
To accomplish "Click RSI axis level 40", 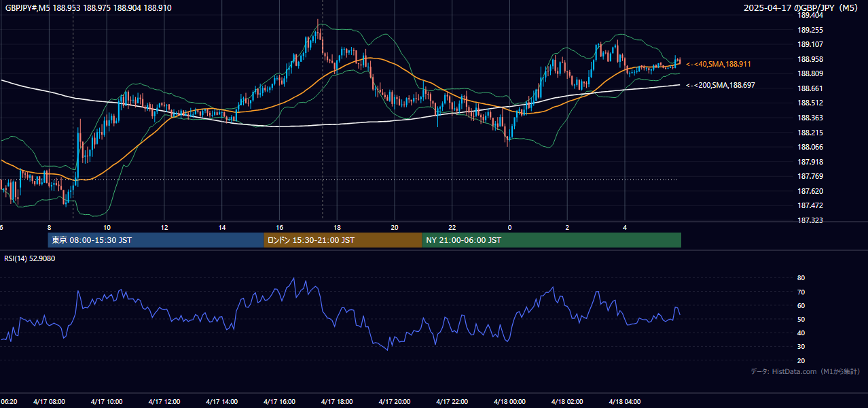I will pos(801,333).
